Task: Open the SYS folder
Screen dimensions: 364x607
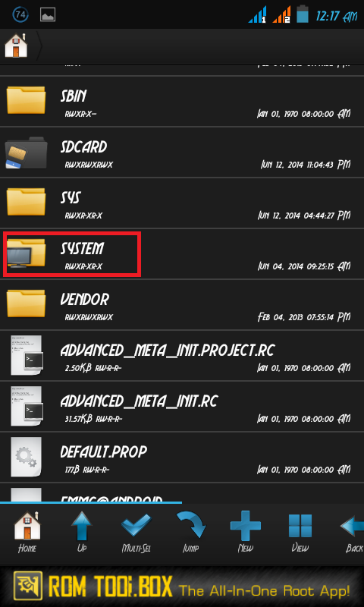Action: point(182,203)
